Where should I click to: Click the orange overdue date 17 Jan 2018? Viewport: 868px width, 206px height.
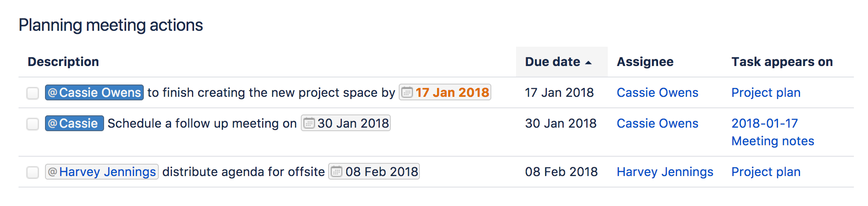coord(452,92)
